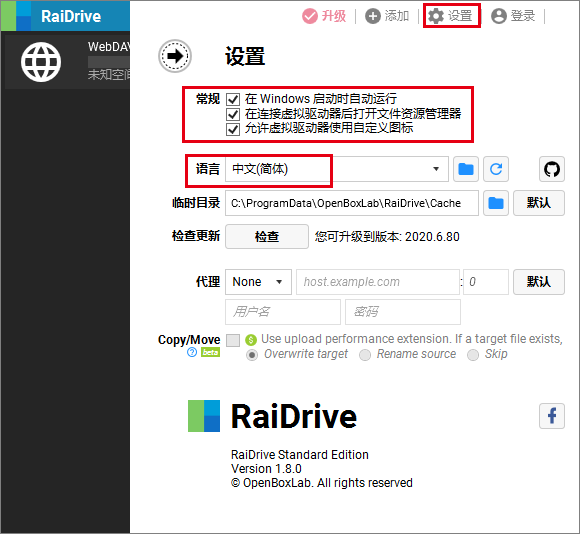Open the proxy type None dropdown
The width and height of the screenshot is (580, 534).
click(x=258, y=282)
